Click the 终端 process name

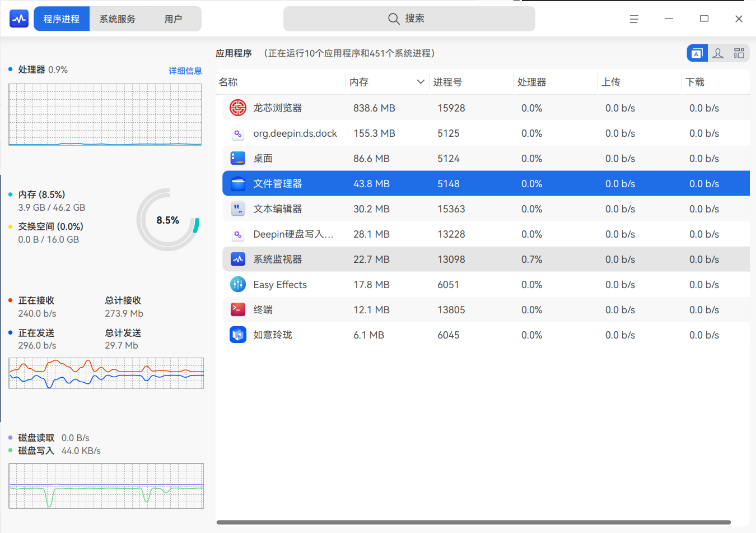tap(263, 310)
